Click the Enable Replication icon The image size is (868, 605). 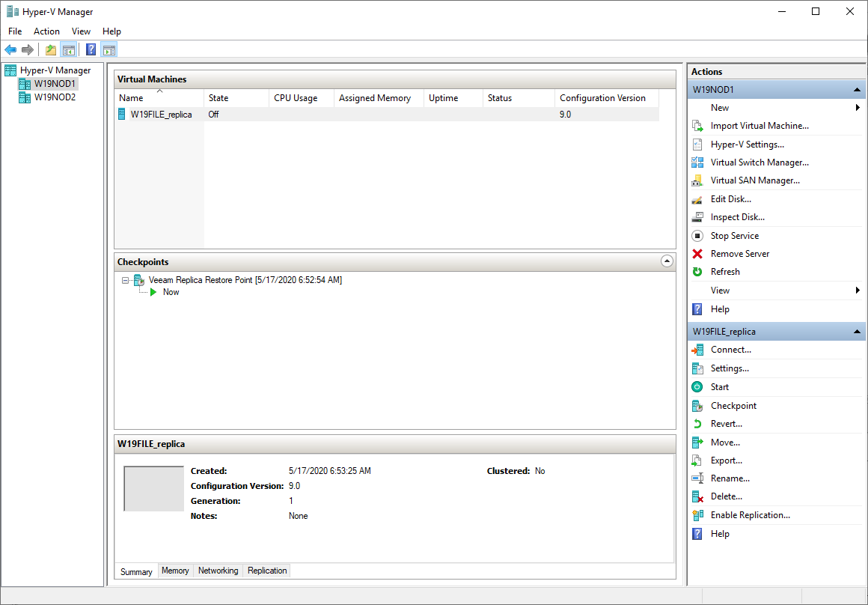[x=697, y=515]
